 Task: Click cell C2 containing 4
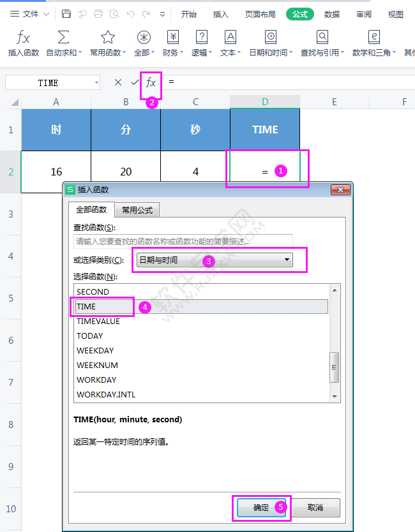click(195, 167)
